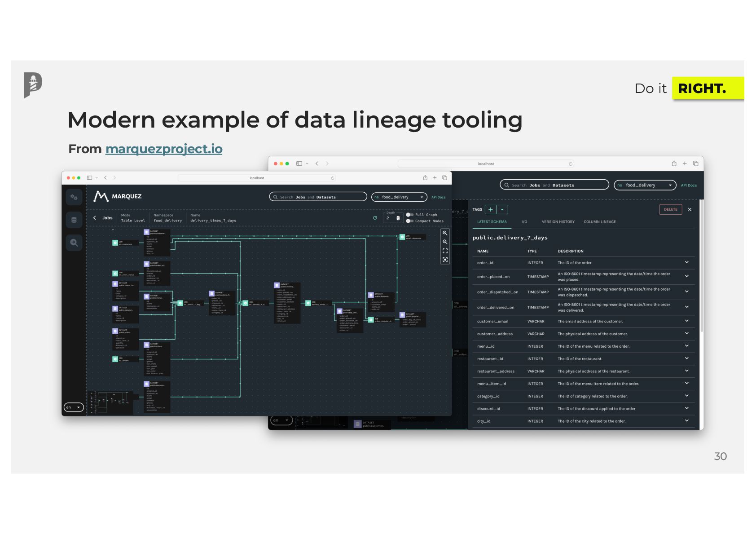Open a new tab in the front browser
The image size is (756, 535).
435,178
